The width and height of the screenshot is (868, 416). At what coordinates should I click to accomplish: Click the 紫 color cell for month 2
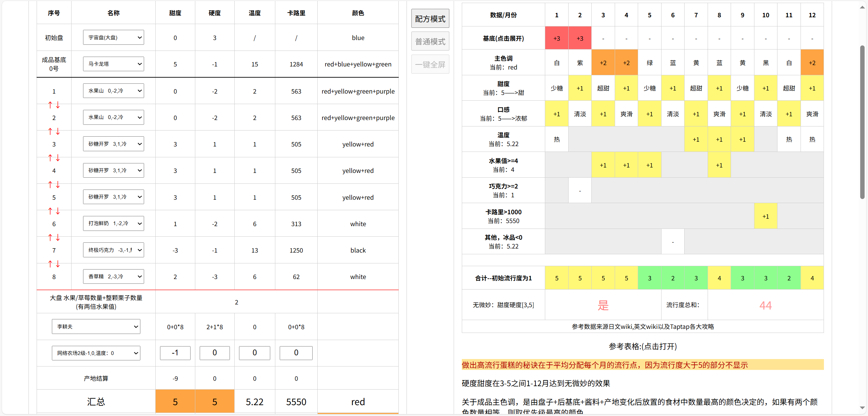(x=580, y=63)
